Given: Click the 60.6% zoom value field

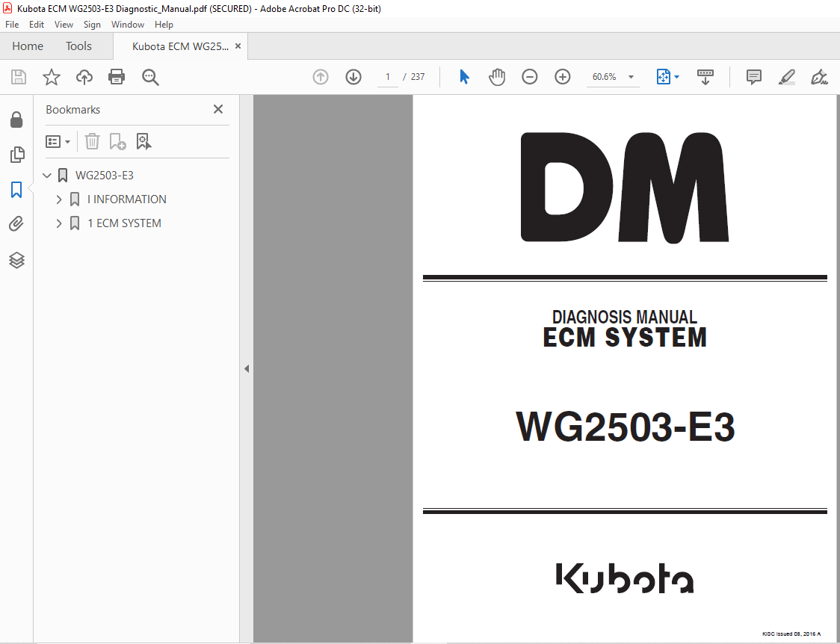Looking at the screenshot, I should [605, 77].
